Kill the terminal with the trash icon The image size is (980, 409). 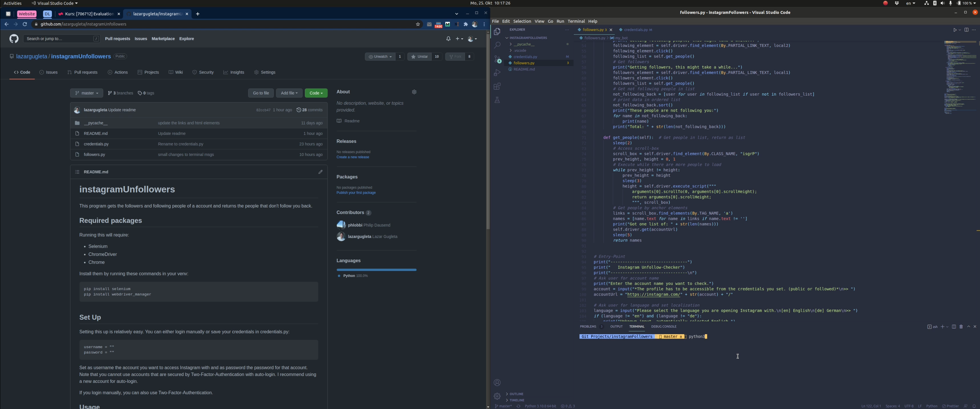961,327
